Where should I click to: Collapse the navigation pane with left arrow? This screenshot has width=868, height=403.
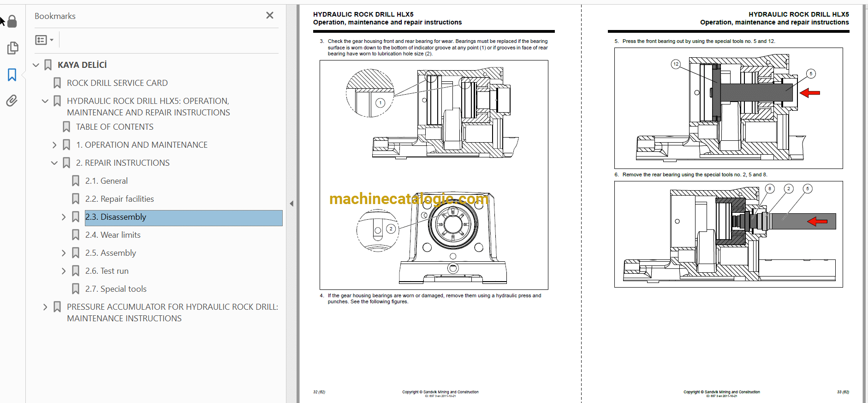291,204
